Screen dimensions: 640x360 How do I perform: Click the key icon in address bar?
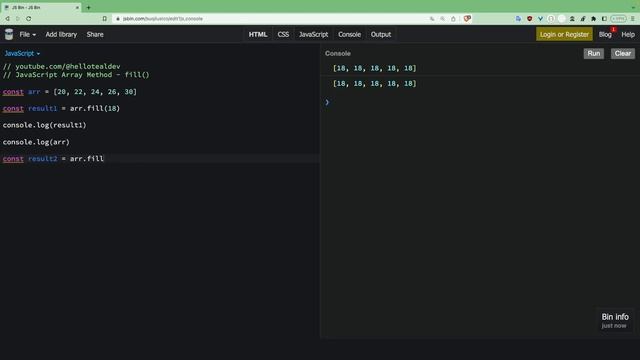coord(432,19)
